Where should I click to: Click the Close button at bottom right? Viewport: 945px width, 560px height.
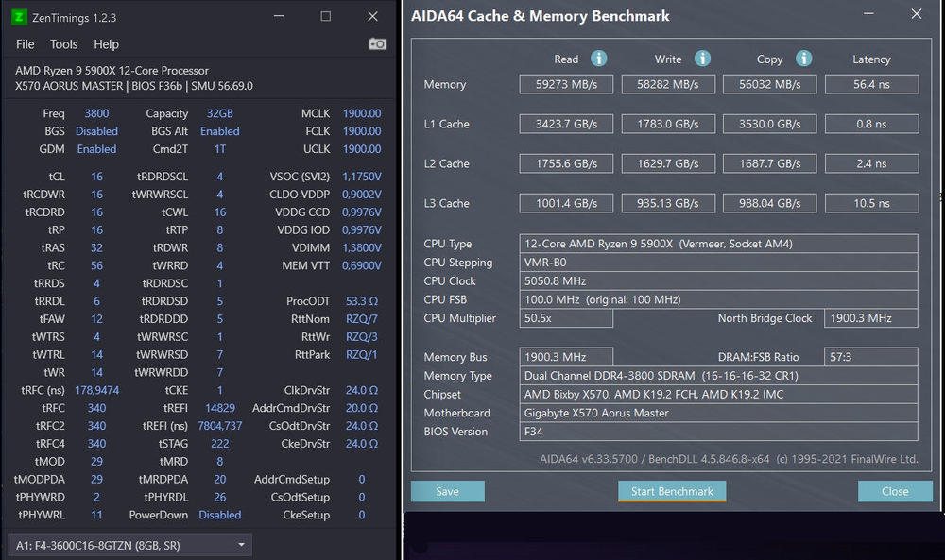tap(894, 491)
